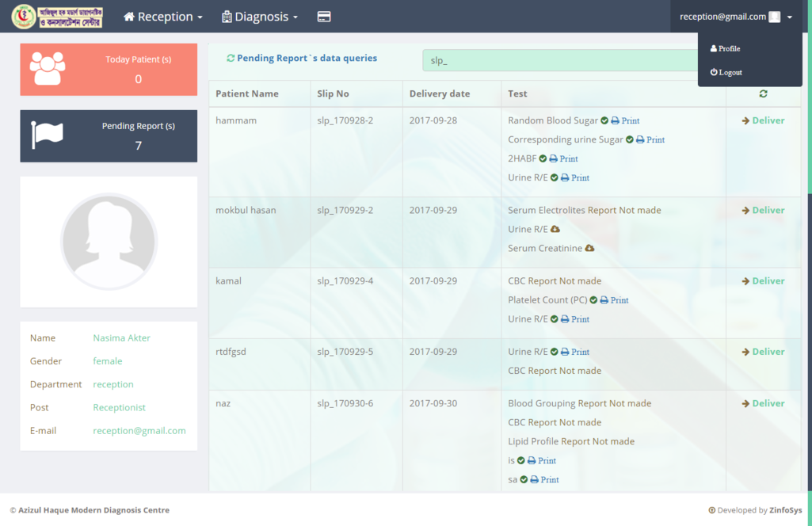The width and height of the screenshot is (812, 526).
Task: Select Profile from the user menu
Action: coord(725,49)
